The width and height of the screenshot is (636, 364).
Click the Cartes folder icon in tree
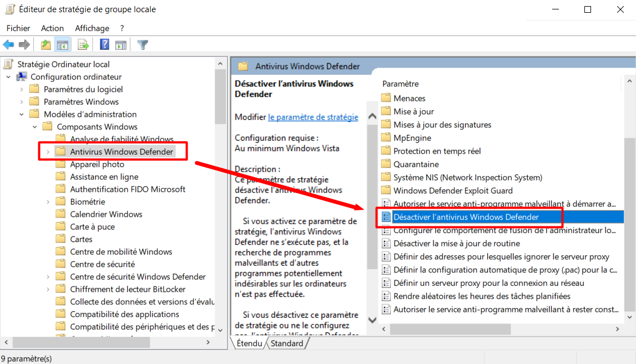click(60, 239)
